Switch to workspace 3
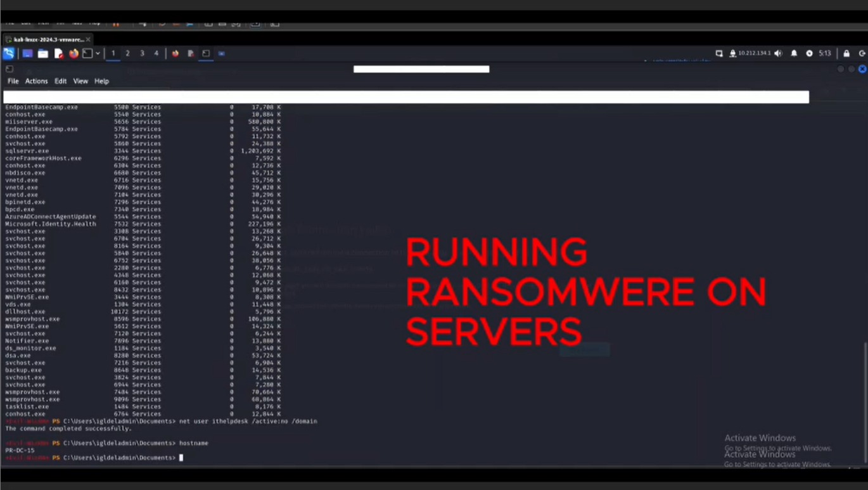Screen dimensions: 868x490 142,54
